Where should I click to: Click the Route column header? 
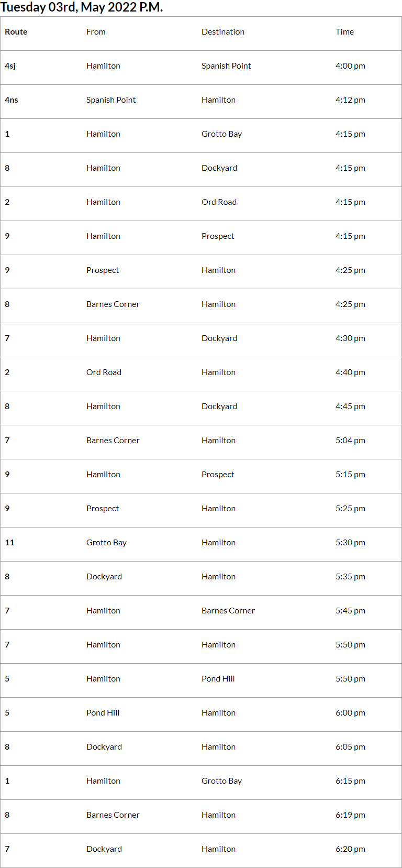point(16,32)
